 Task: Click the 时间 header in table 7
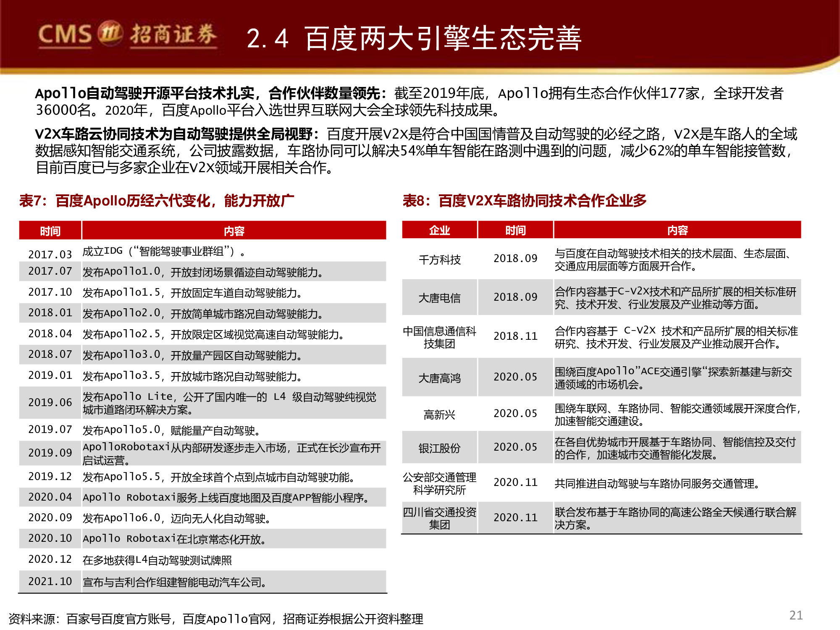pyautogui.click(x=50, y=231)
